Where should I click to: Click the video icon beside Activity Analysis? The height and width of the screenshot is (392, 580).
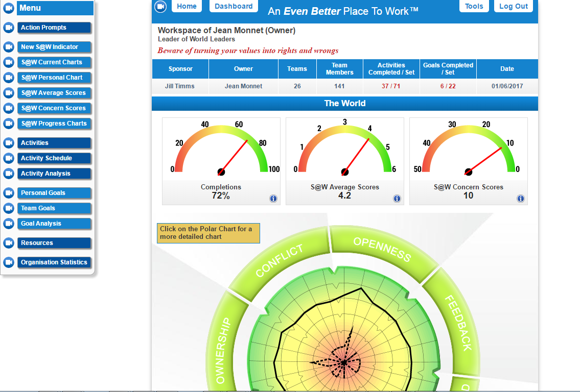point(9,174)
